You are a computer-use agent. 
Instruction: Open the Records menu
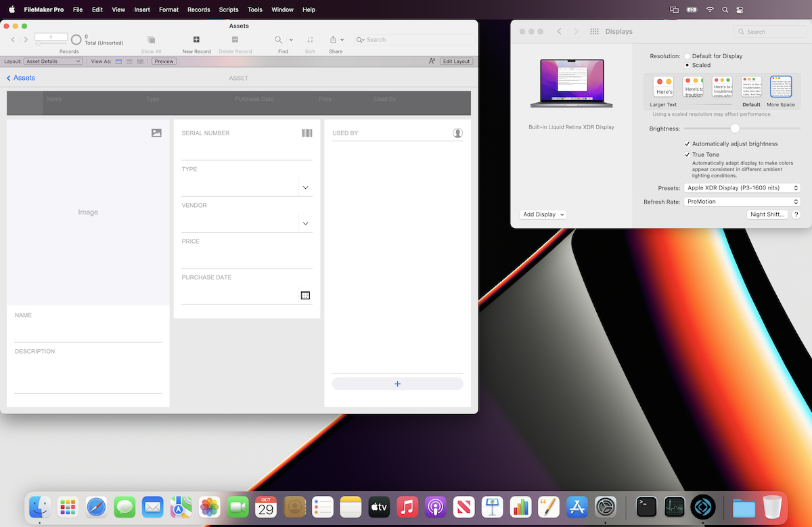click(198, 9)
